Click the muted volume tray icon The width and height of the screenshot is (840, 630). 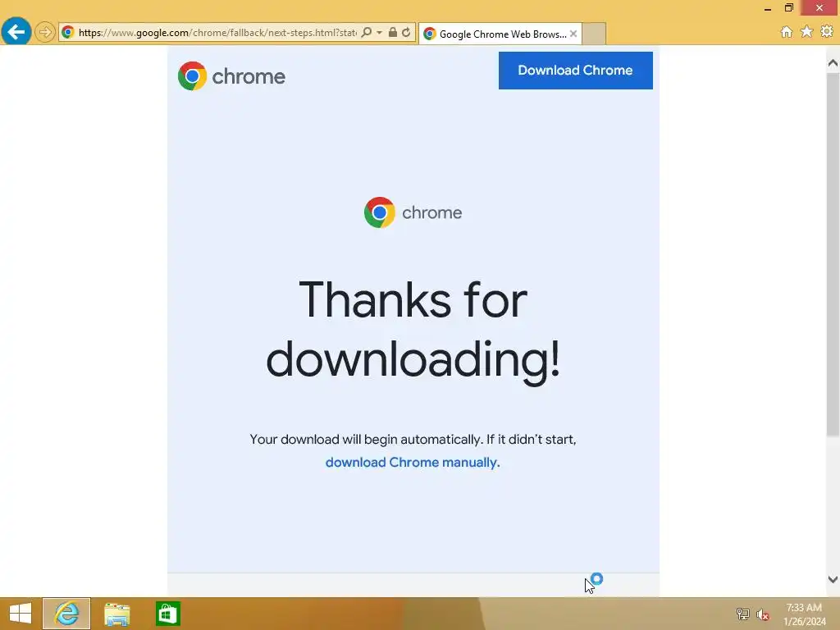(x=763, y=614)
